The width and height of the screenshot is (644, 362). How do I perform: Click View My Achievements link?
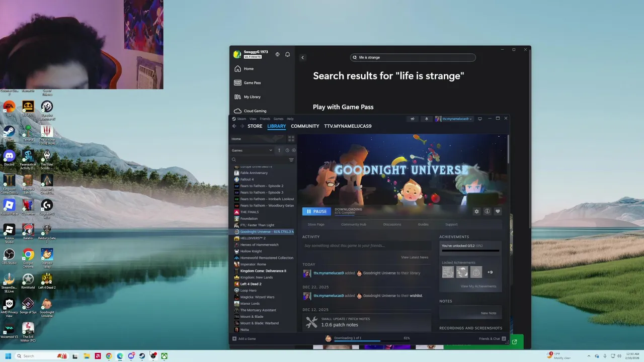478,287
